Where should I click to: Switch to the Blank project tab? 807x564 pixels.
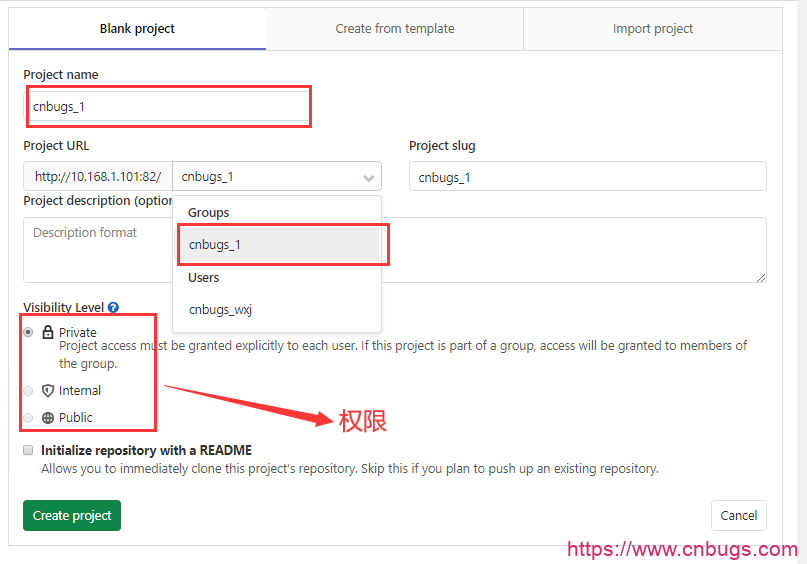pos(137,29)
